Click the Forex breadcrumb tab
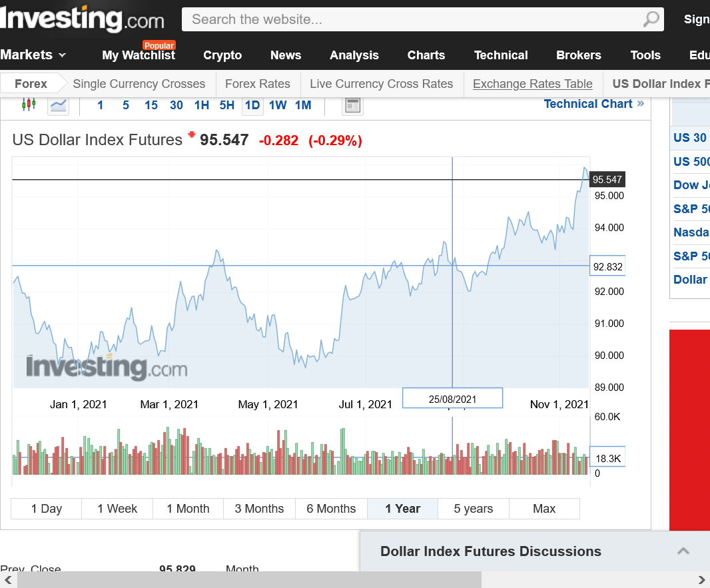710x588 pixels. (31, 84)
